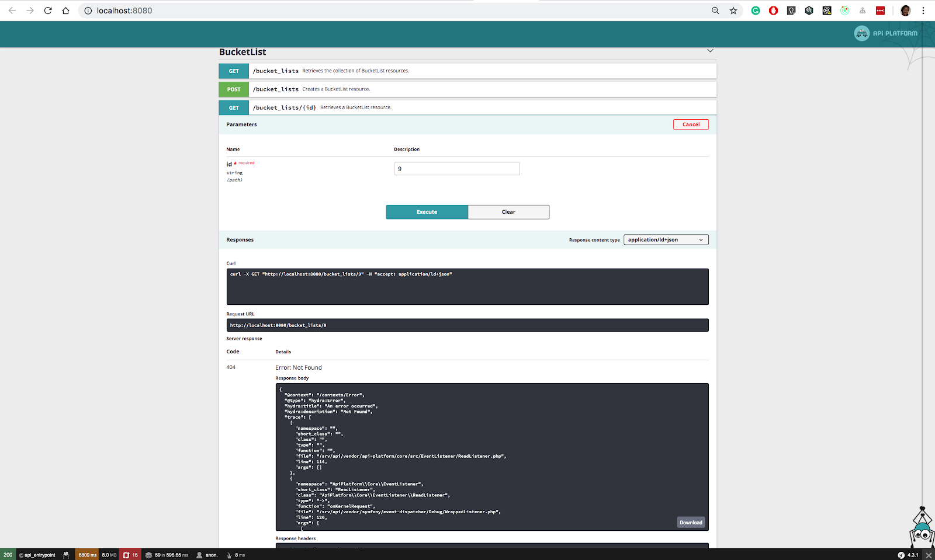The height and width of the screenshot is (560, 935).
Task: Open the Twig 8 ms render panel
Action: (236, 555)
